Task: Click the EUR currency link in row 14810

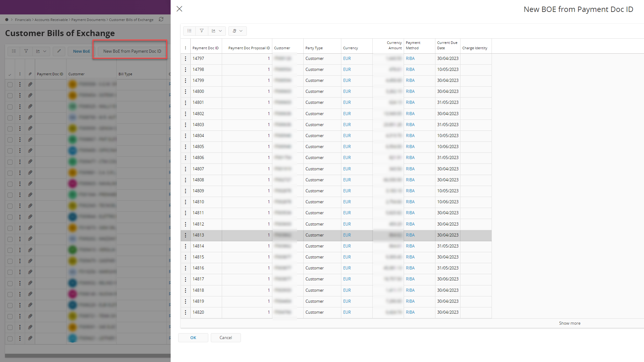Action: tap(347, 202)
